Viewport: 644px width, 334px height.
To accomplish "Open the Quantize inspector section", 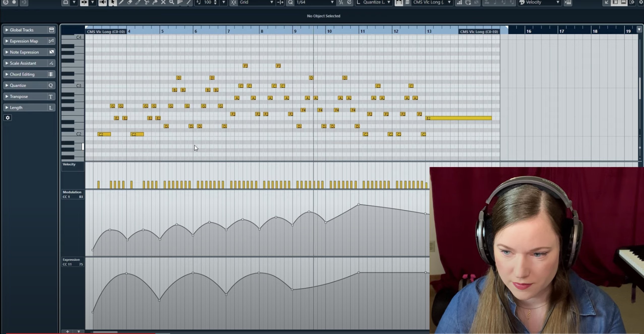I will coord(18,85).
